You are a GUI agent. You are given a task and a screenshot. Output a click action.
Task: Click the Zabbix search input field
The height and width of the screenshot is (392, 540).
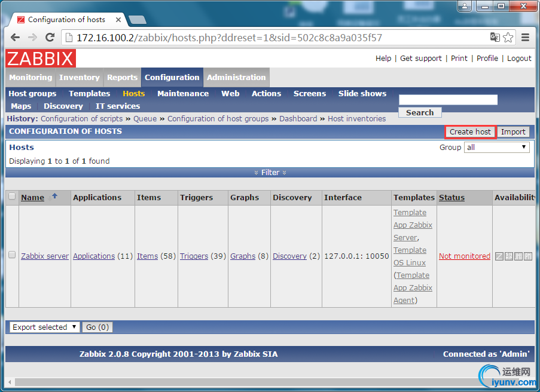pyautogui.click(x=448, y=99)
